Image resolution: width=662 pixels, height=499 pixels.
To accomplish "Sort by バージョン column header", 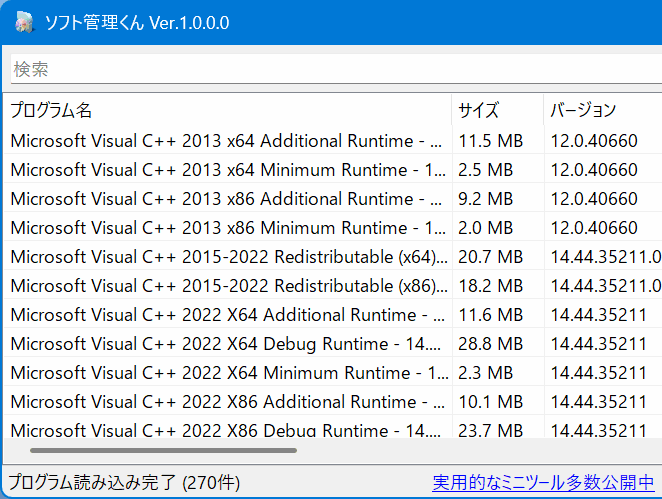I will tap(603, 110).
